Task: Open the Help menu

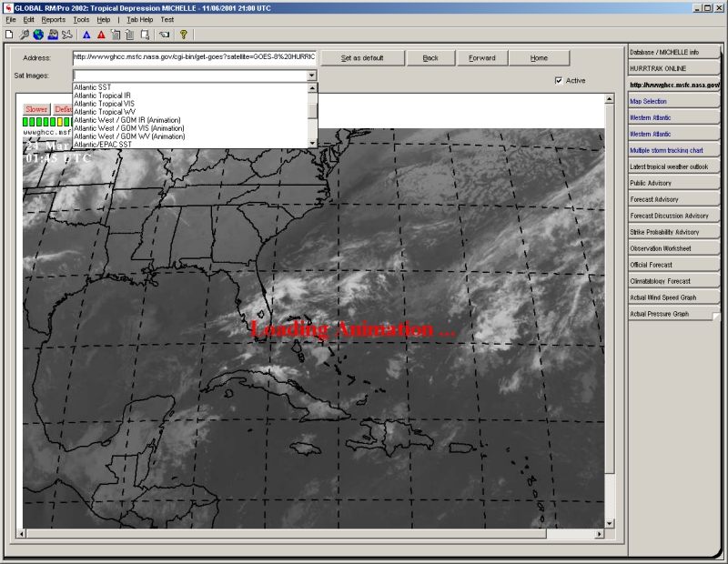Action: [104, 20]
